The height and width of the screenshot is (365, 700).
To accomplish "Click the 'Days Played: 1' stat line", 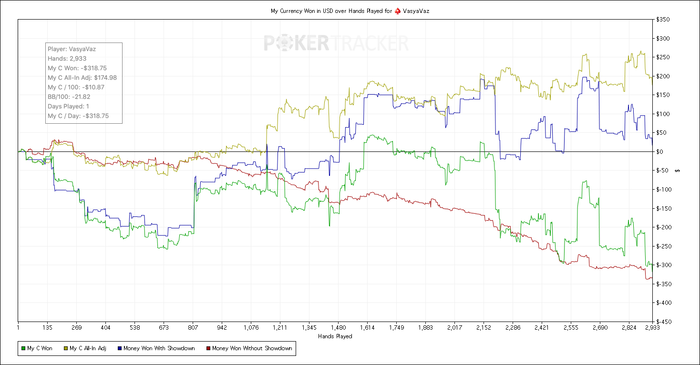I will point(68,107).
